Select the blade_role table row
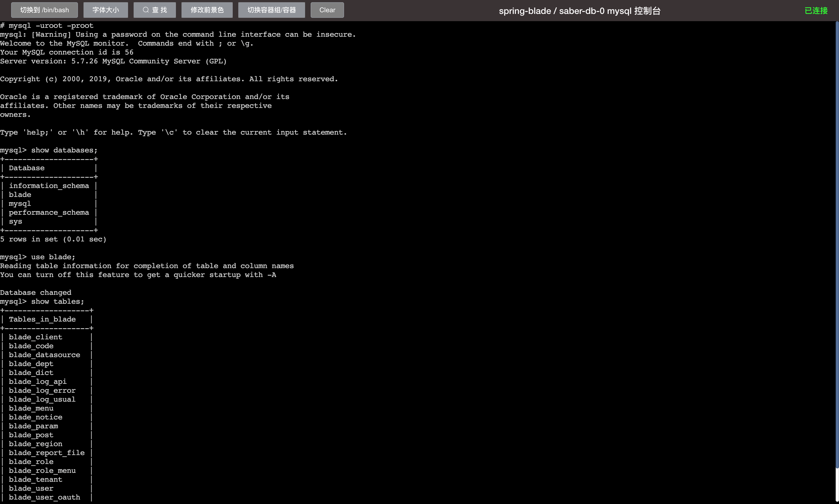Screen dimensions: 839x504 click(x=46, y=461)
